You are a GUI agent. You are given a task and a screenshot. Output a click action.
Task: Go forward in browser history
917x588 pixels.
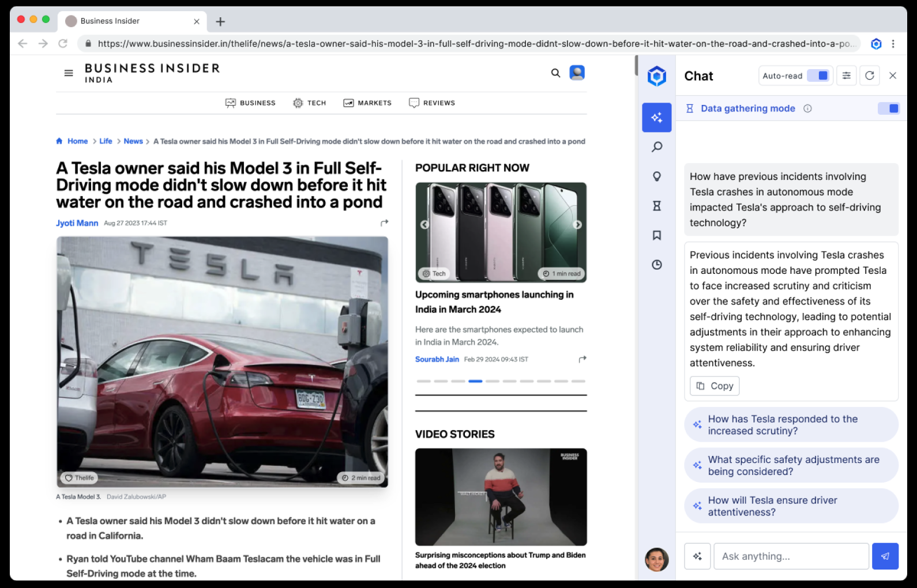(43, 44)
